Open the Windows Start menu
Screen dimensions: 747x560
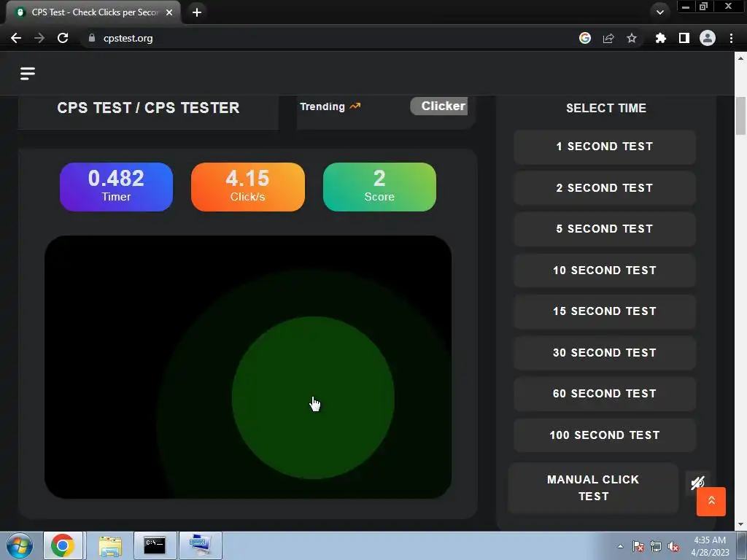coord(20,545)
